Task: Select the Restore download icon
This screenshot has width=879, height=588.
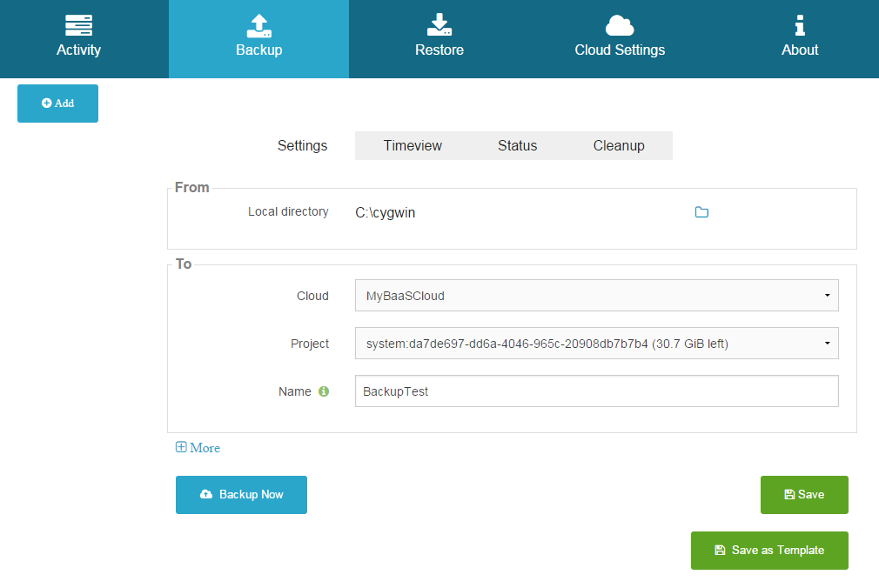Action: (x=439, y=25)
